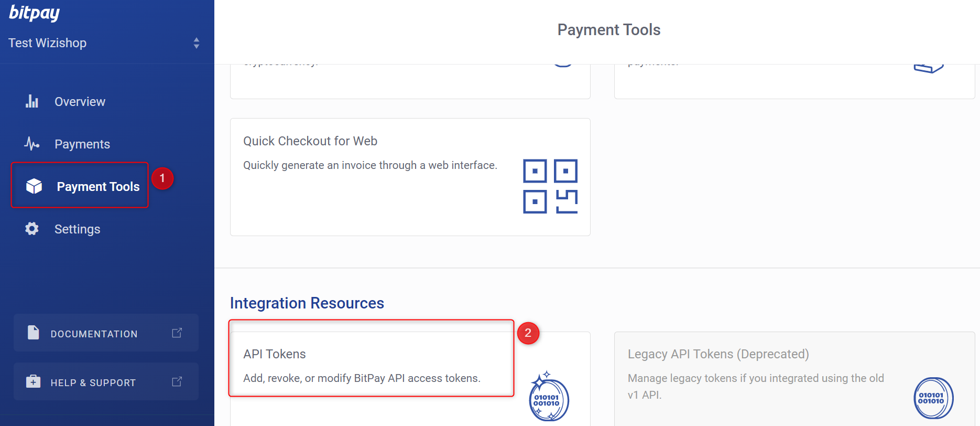Screen dimensions: 980x426
Task: Go to Overview in sidebar
Action: tap(80, 102)
